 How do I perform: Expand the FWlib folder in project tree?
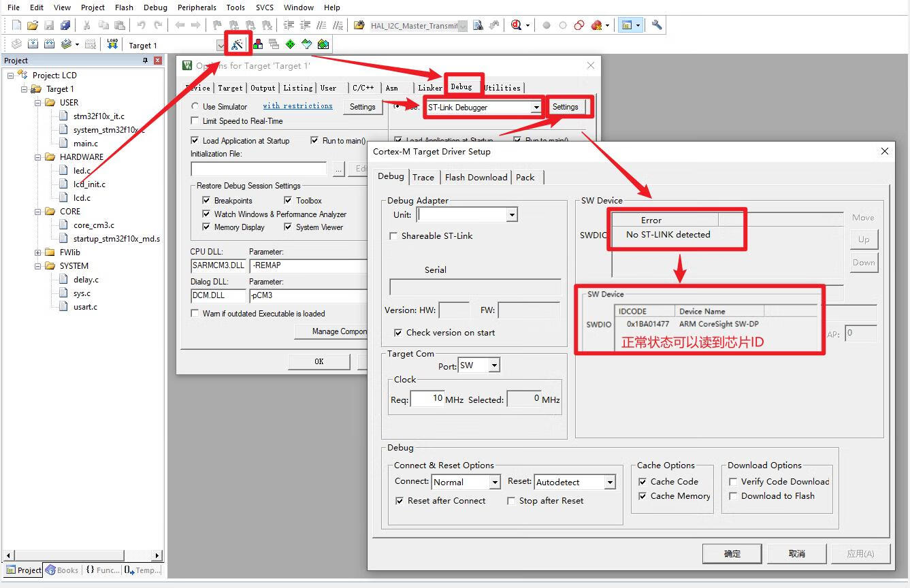38,252
